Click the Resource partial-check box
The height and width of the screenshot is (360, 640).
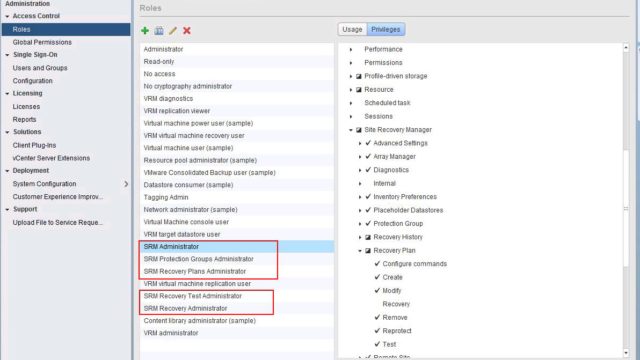click(x=359, y=90)
